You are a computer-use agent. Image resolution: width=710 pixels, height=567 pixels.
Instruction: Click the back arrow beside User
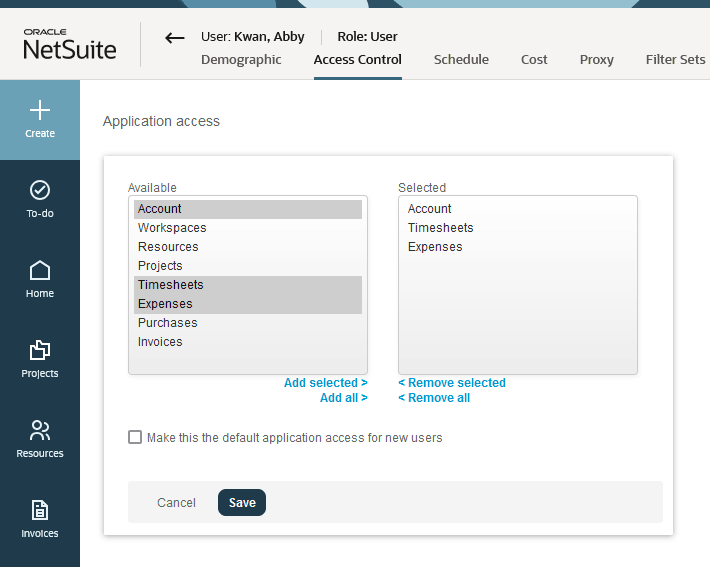click(x=175, y=38)
